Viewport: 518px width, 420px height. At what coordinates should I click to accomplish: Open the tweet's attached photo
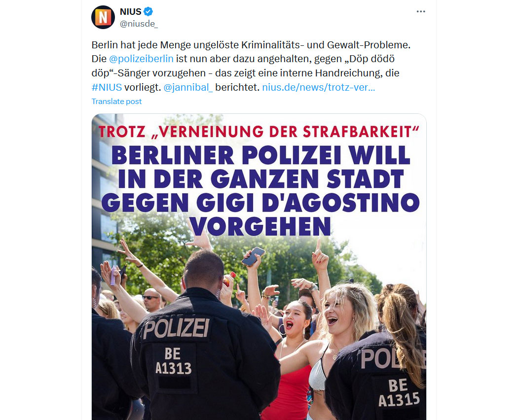[x=259, y=267]
